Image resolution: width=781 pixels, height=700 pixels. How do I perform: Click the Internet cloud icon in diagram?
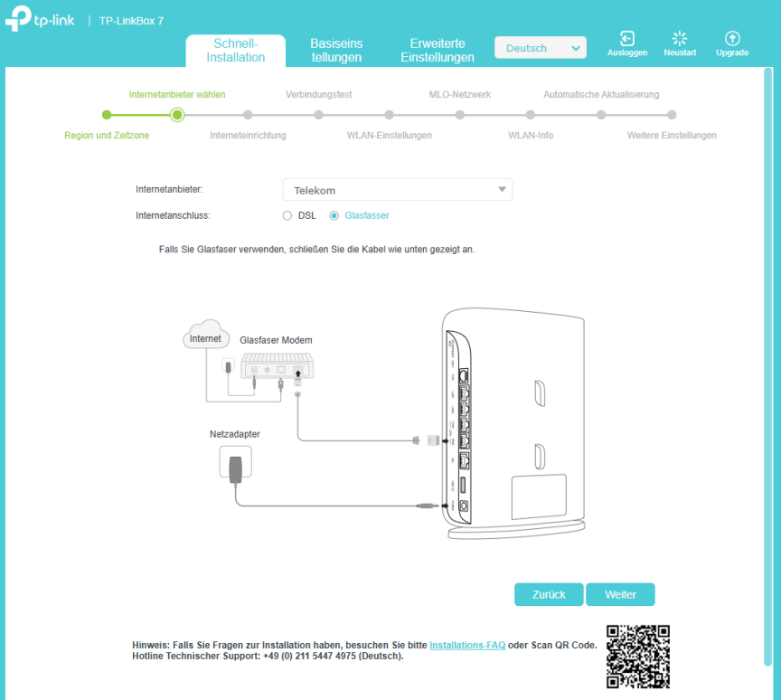(206, 335)
